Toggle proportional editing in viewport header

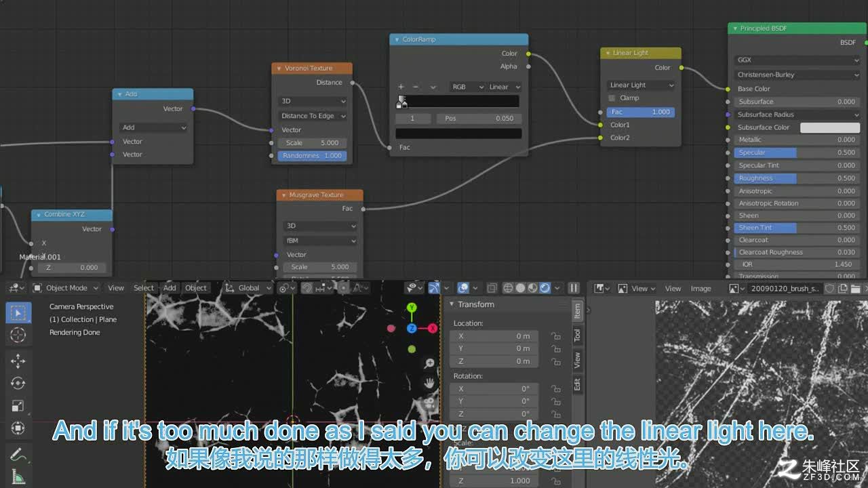coord(344,288)
